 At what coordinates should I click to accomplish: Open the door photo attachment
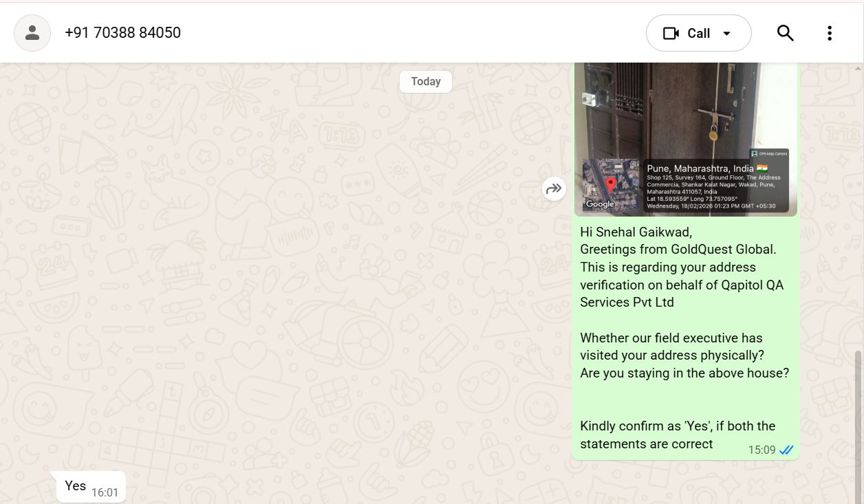pyautogui.click(x=684, y=110)
